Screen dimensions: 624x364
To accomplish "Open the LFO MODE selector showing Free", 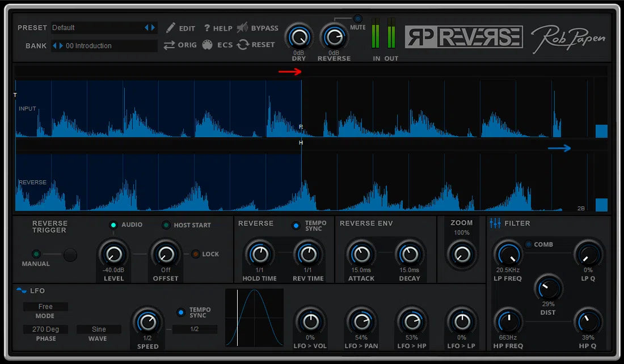I will coord(45,307).
